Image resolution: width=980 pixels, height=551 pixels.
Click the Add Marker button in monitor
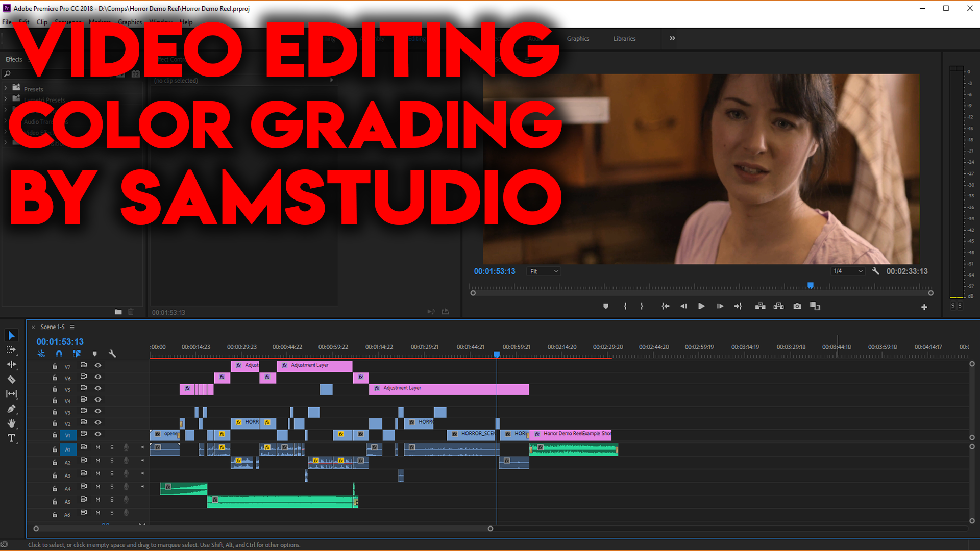point(606,306)
